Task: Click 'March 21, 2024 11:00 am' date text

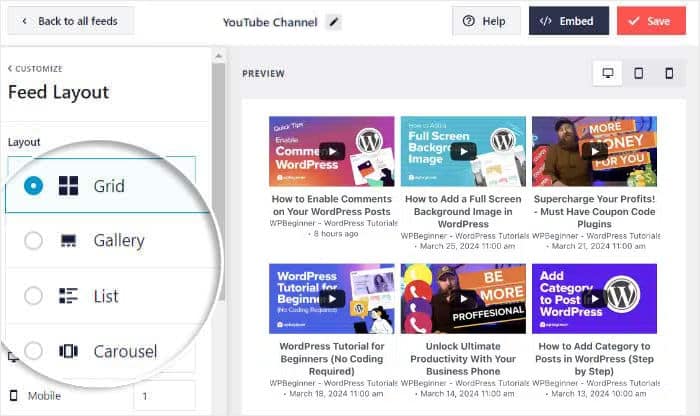Action: point(599,246)
